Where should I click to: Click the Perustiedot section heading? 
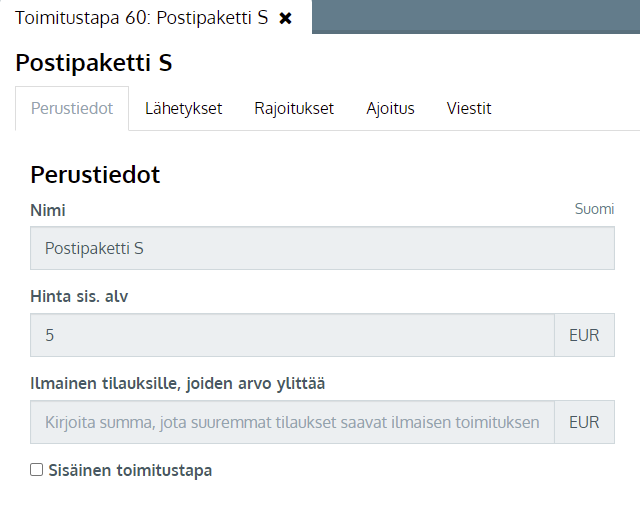point(95,175)
